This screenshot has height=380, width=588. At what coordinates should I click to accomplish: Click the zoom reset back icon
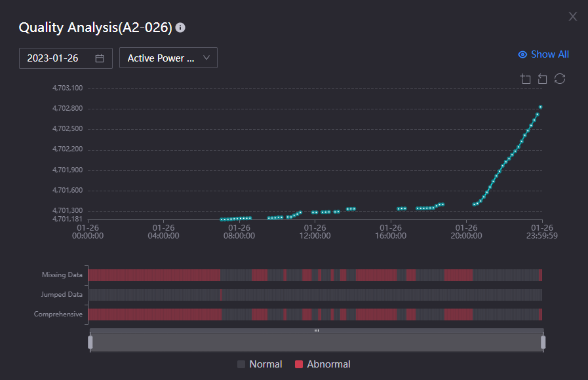point(542,79)
